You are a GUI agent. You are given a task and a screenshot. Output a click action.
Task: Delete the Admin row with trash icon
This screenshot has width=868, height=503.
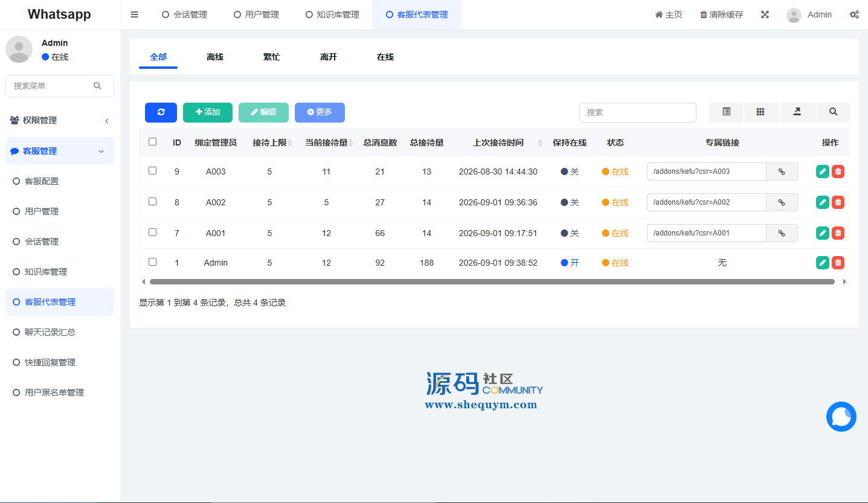[838, 263]
